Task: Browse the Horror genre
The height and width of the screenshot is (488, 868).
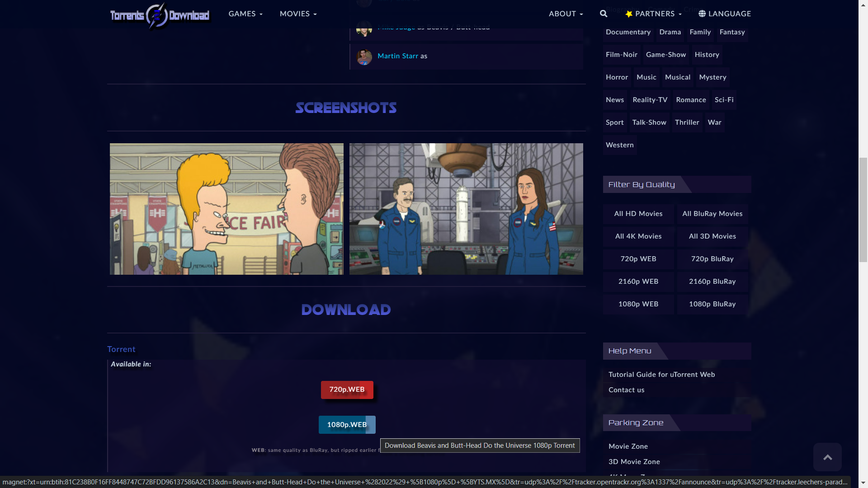Action: [x=617, y=77]
